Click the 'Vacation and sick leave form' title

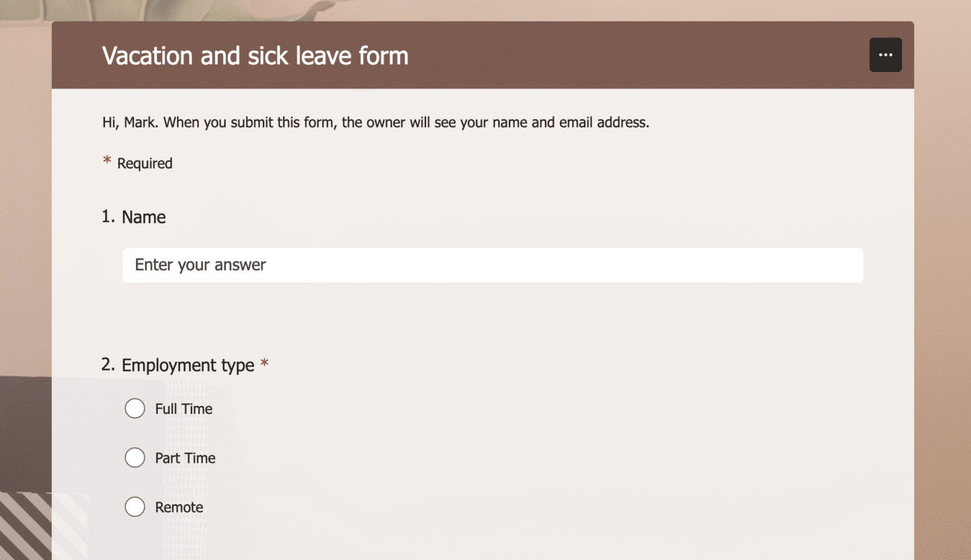tap(255, 56)
